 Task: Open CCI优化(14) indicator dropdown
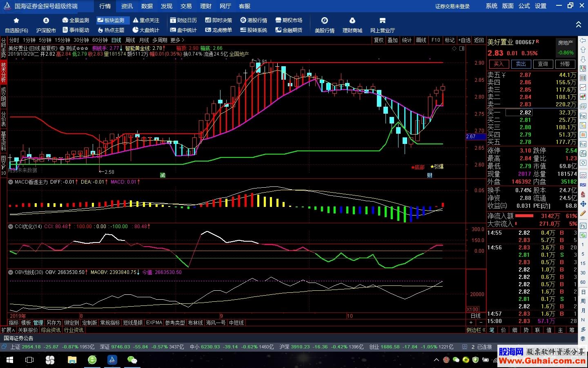click(x=11, y=226)
